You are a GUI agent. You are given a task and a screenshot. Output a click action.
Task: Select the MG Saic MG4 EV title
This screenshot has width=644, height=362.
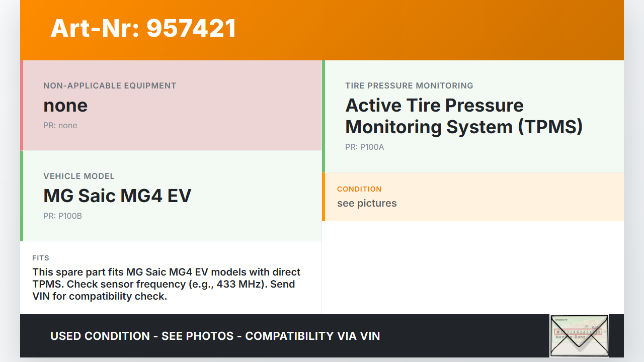click(x=117, y=196)
